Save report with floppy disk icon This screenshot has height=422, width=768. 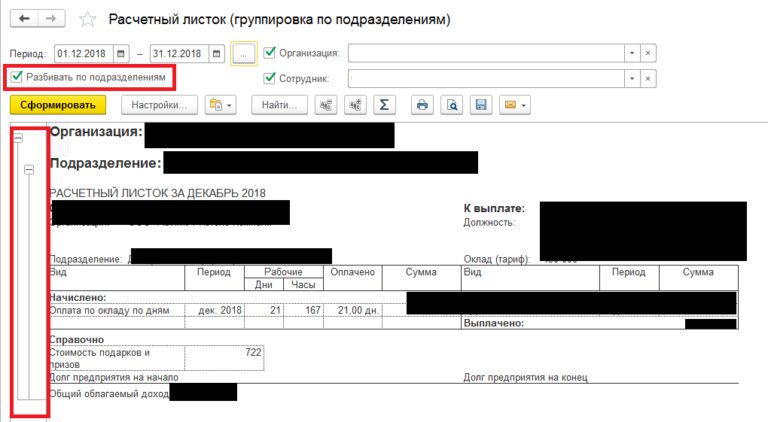coord(481,105)
